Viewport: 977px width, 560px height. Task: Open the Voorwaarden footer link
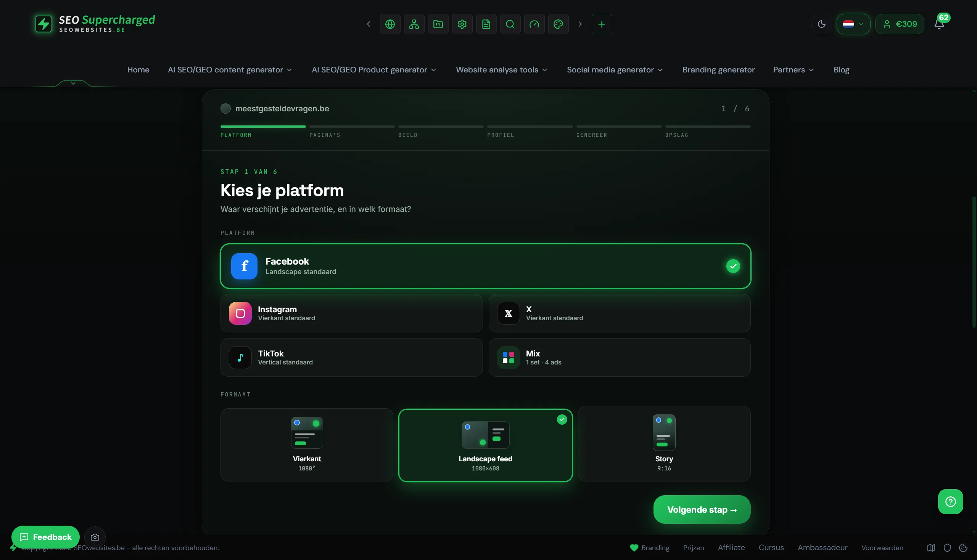pyautogui.click(x=882, y=548)
